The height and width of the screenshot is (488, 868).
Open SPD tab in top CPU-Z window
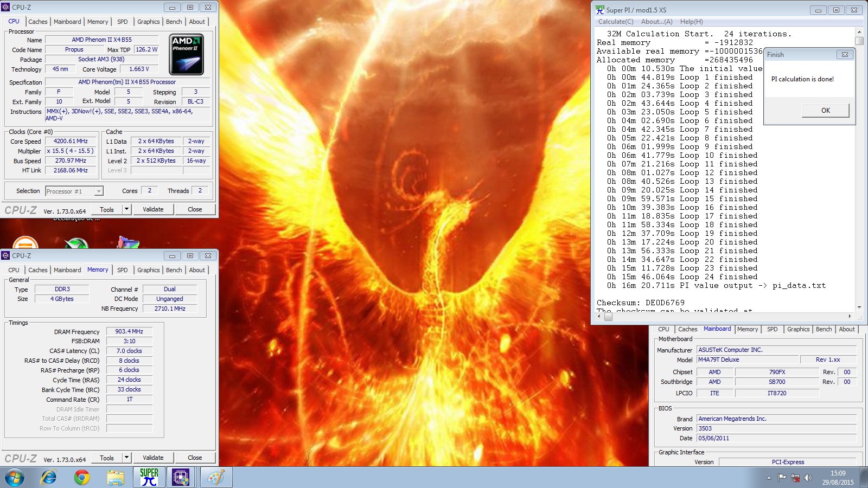[123, 22]
